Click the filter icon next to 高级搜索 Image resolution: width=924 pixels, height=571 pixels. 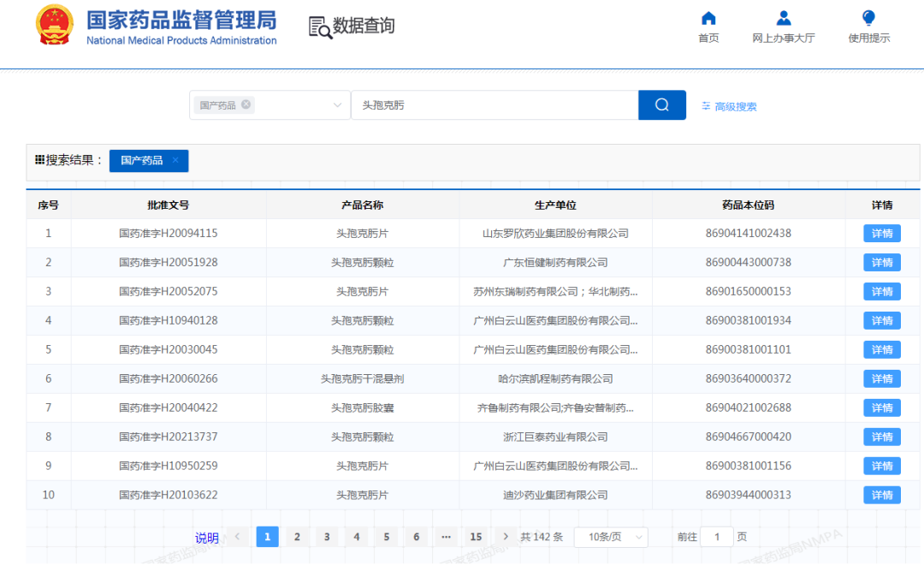click(704, 104)
